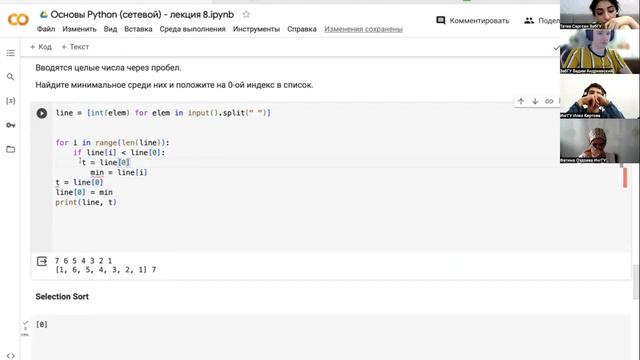
Task: Click the bottom participant video thumbnail
Action: [599, 141]
